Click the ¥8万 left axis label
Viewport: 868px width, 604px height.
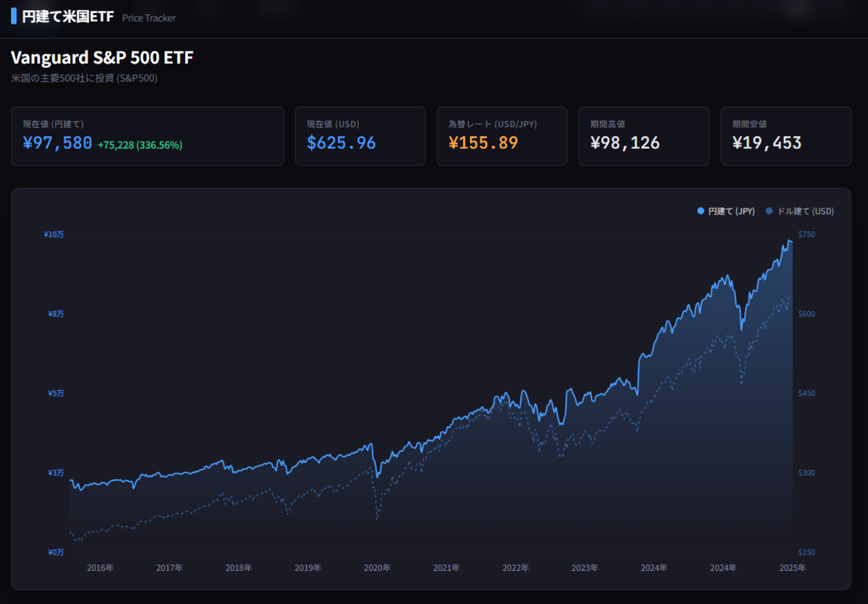click(x=55, y=314)
